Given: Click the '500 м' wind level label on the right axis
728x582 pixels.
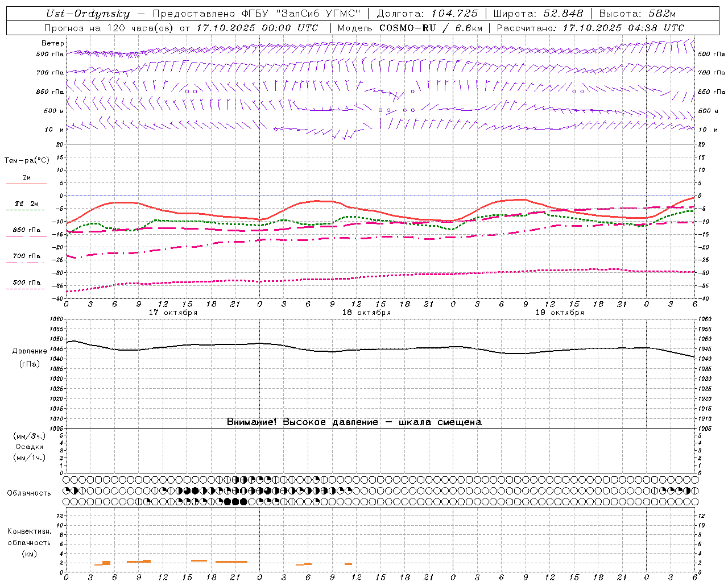Looking at the screenshot, I should click(x=708, y=111).
